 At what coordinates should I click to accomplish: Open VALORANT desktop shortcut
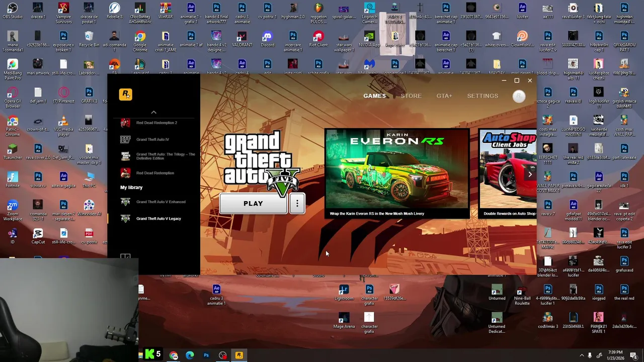pos(242,39)
